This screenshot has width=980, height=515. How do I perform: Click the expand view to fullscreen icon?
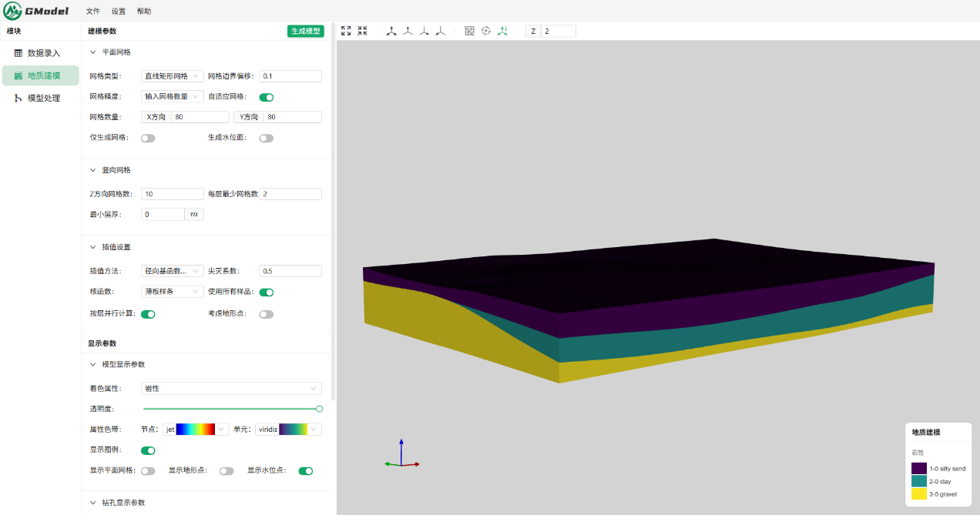346,31
